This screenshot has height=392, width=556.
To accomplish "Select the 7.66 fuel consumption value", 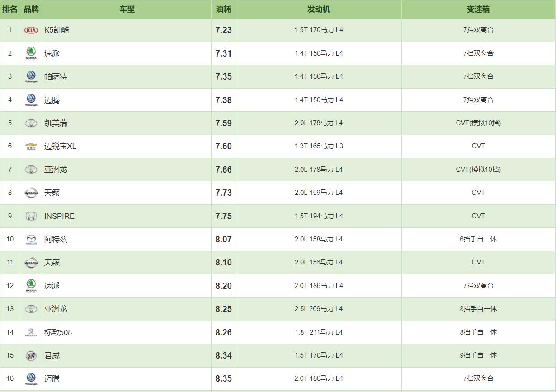I will (x=224, y=170).
